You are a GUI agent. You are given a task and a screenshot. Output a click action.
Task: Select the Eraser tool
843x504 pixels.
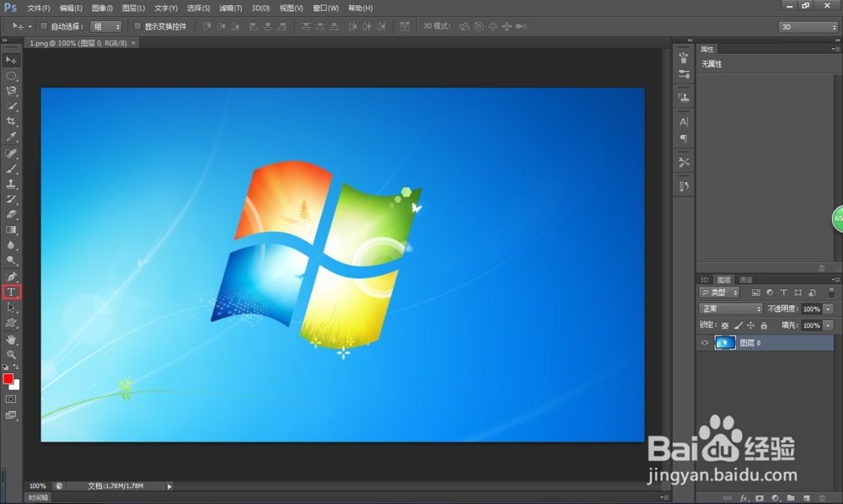[11, 214]
